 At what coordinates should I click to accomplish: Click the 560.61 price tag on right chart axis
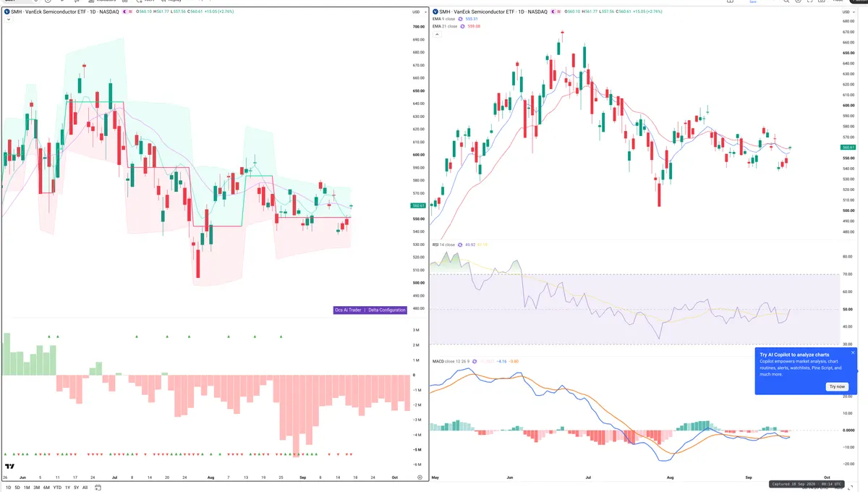[x=849, y=147]
